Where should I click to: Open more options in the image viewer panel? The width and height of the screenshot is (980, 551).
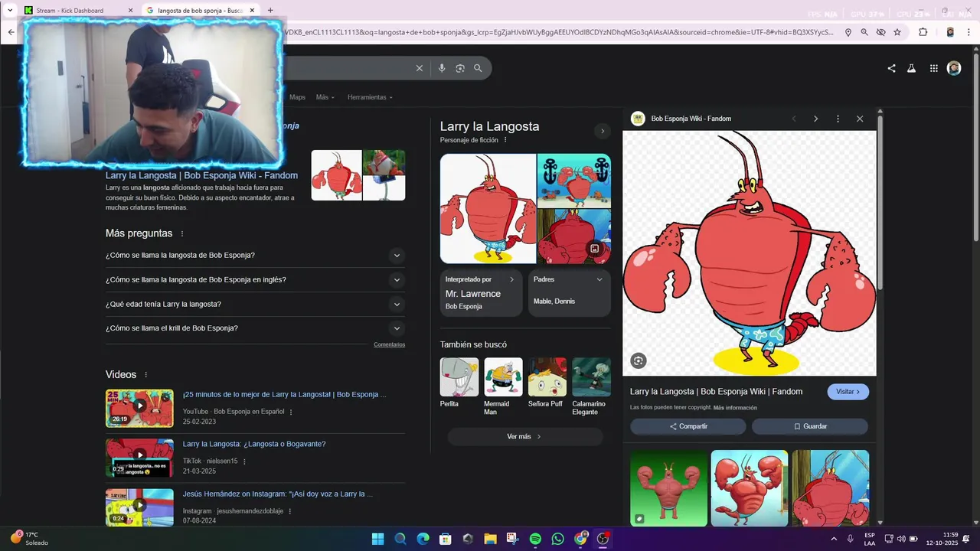coord(838,119)
